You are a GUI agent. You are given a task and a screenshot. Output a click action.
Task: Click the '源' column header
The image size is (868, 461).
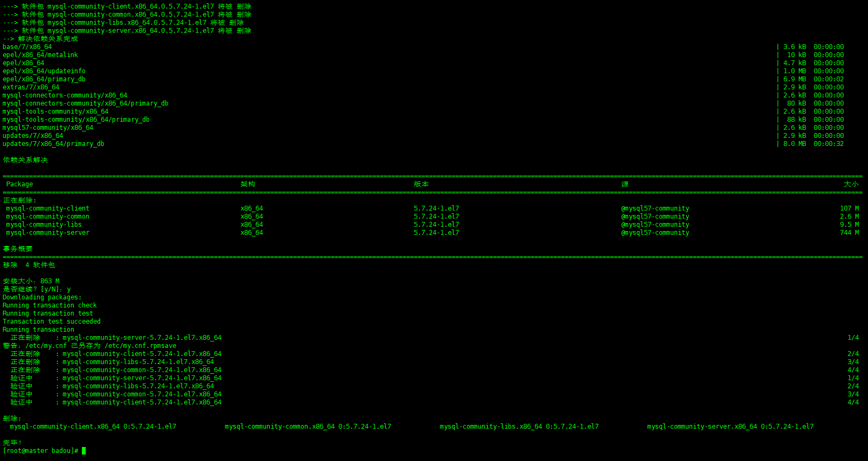point(625,184)
